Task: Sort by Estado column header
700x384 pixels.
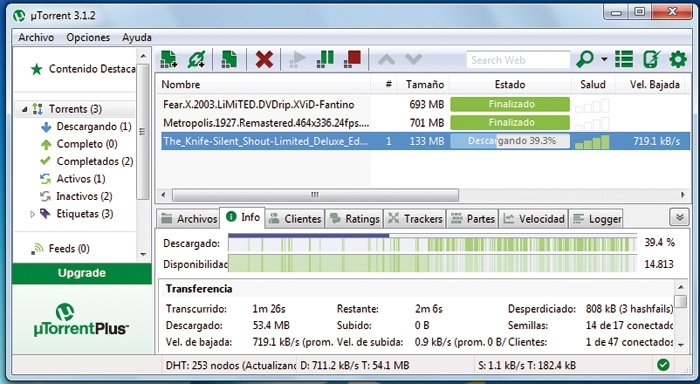Action: (x=510, y=84)
